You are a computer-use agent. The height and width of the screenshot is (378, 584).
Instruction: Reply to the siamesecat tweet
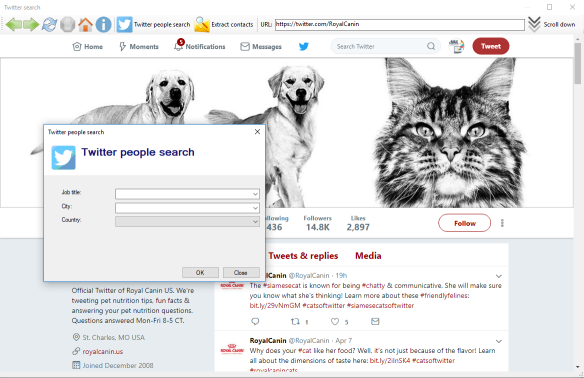255,321
